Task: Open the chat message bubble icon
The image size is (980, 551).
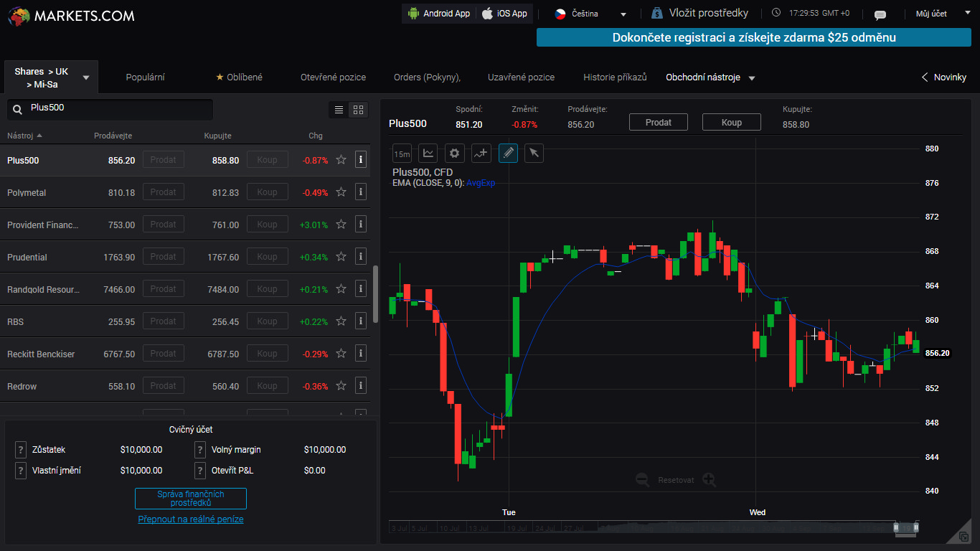Action: pyautogui.click(x=880, y=14)
